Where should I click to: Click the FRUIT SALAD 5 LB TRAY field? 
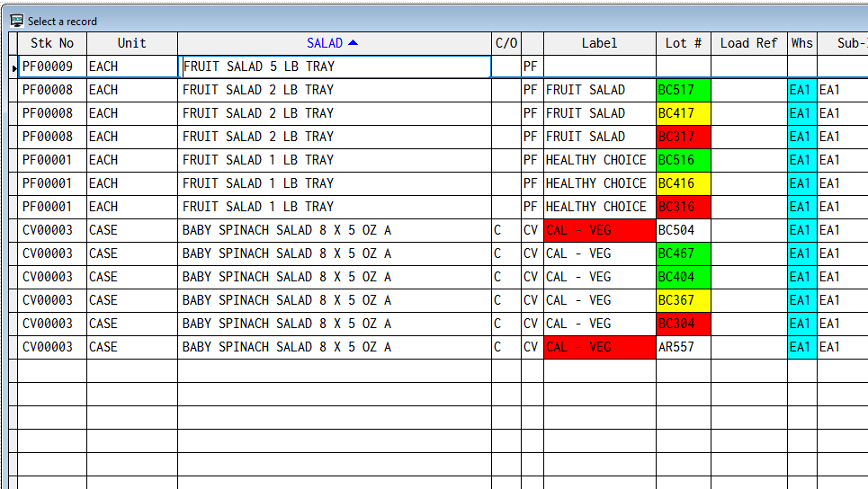336,67
